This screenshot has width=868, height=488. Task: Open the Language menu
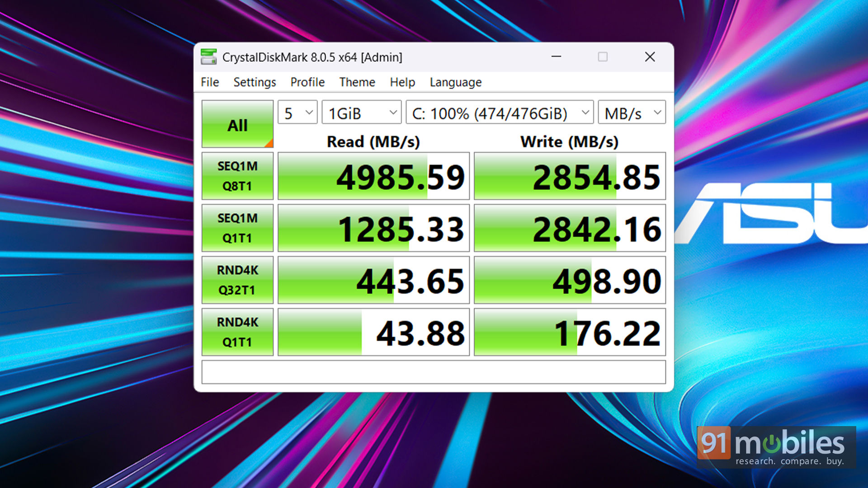click(456, 82)
